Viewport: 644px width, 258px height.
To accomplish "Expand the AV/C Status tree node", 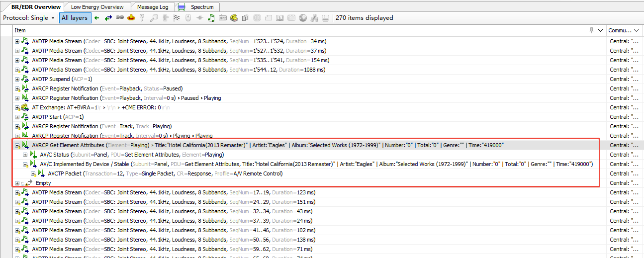I will 25,155.
